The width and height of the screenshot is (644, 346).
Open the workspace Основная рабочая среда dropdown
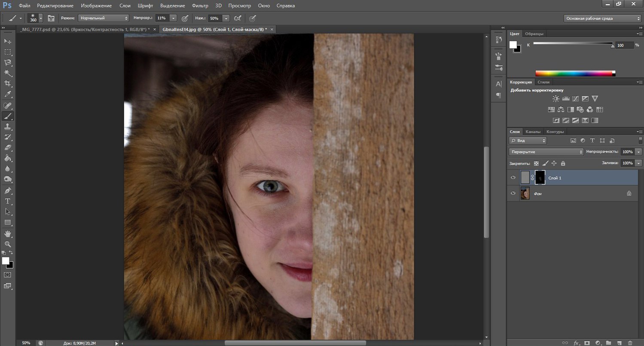pyautogui.click(x=602, y=18)
